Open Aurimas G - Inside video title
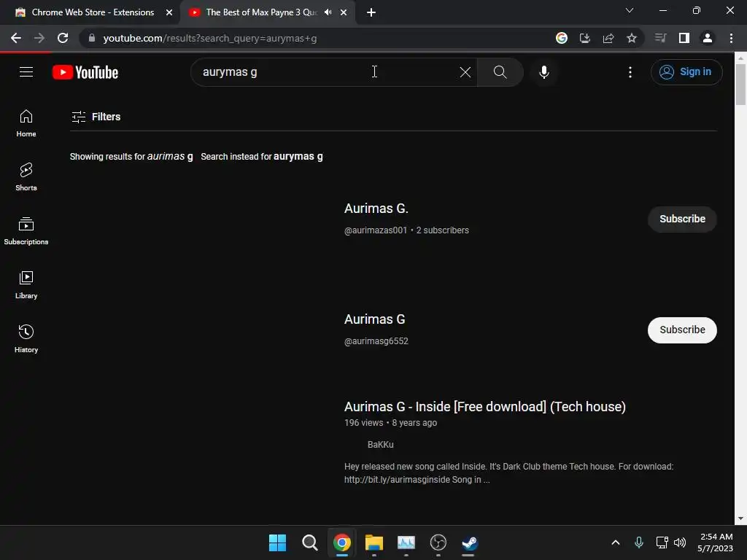747x560 pixels. 485,407
